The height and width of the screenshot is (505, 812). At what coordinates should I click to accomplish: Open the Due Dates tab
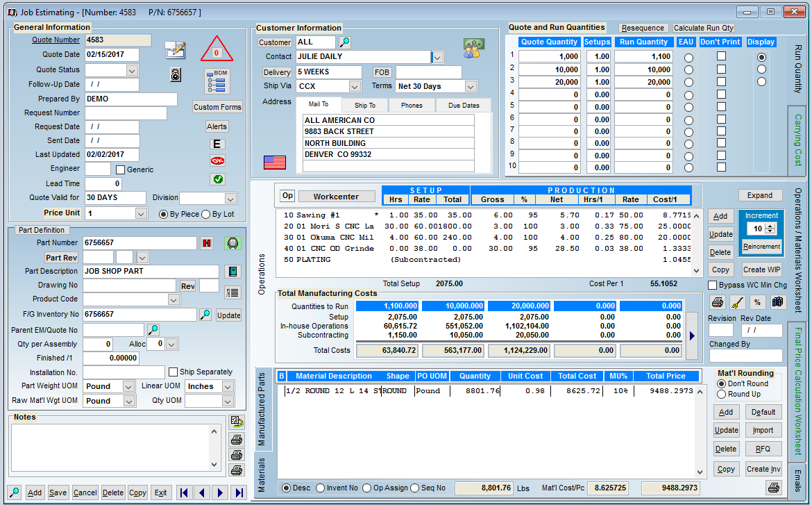pos(464,106)
